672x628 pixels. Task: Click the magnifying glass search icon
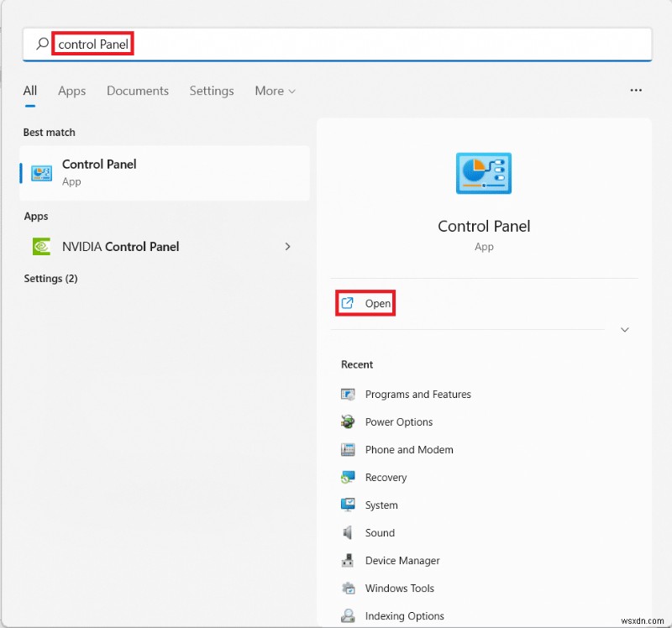click(x=41, y=43)
